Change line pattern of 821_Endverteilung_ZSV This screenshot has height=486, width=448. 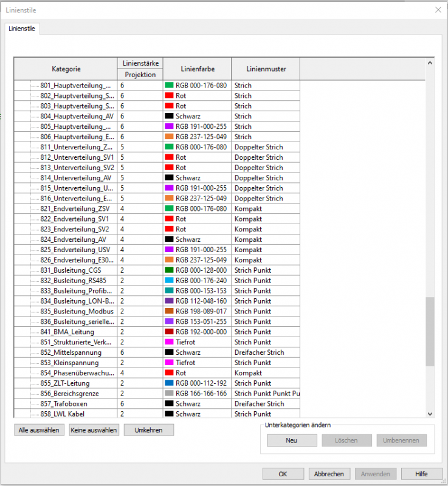266,209
